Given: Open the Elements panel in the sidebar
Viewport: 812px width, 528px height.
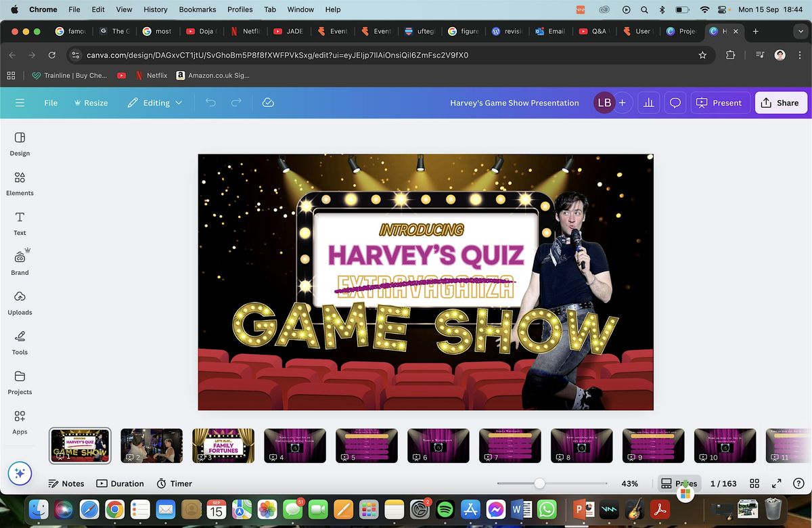Looking at the screenshot, I should coord(19,183).
